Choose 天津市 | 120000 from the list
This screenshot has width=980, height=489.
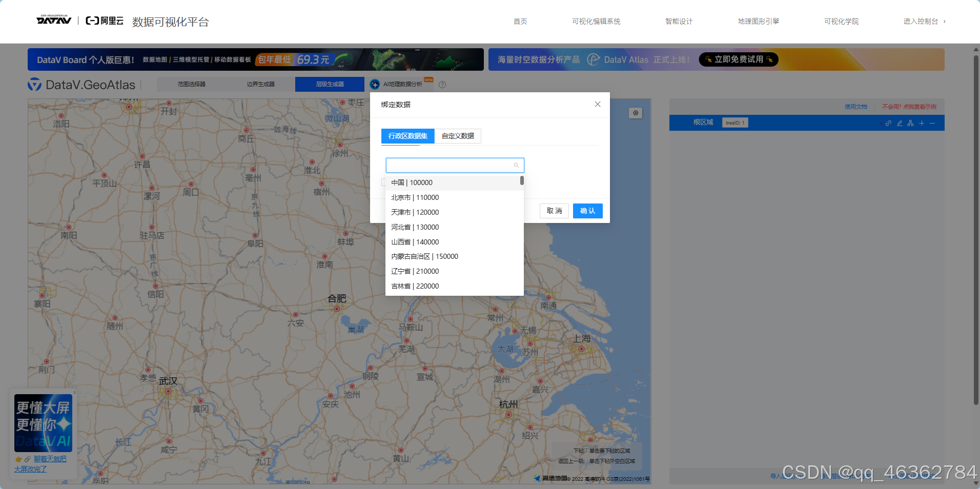[455, 212]
